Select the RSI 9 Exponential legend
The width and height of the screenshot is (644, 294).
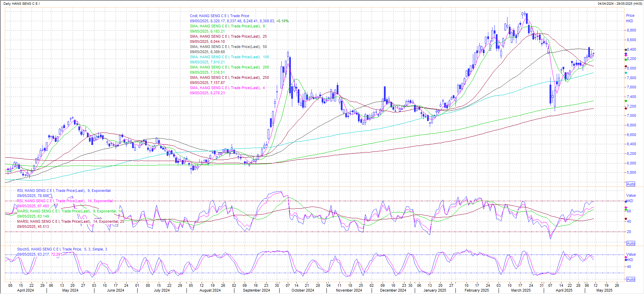point(64,191)
